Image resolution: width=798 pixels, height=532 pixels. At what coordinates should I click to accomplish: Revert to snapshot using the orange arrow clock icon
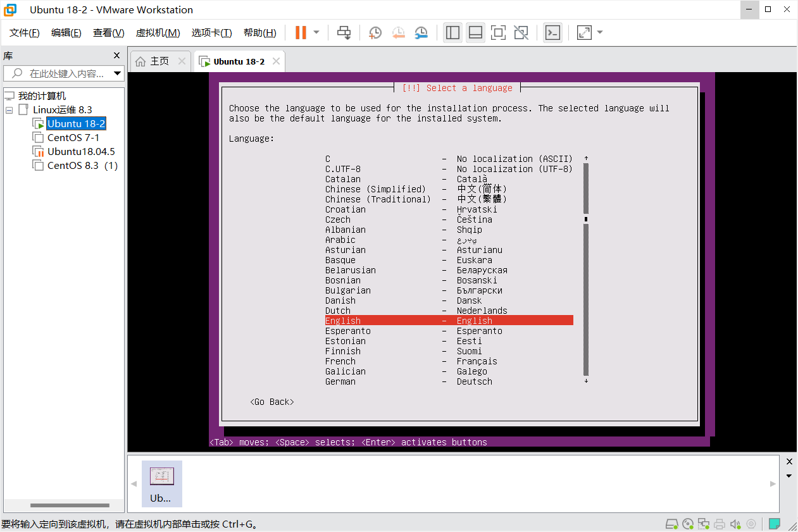tap(398, 33)
